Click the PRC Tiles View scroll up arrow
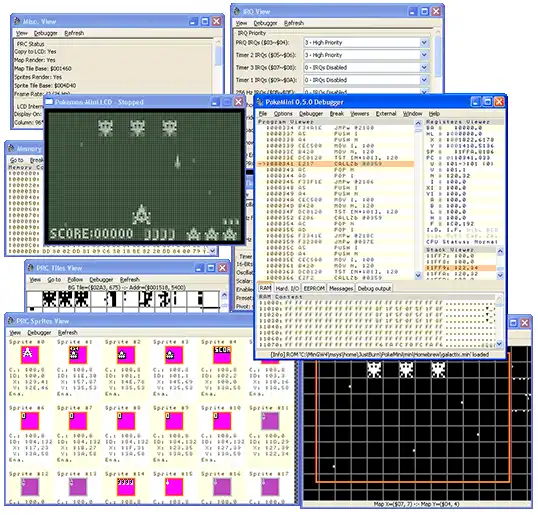538x515 pixels. tap(224, 294)
